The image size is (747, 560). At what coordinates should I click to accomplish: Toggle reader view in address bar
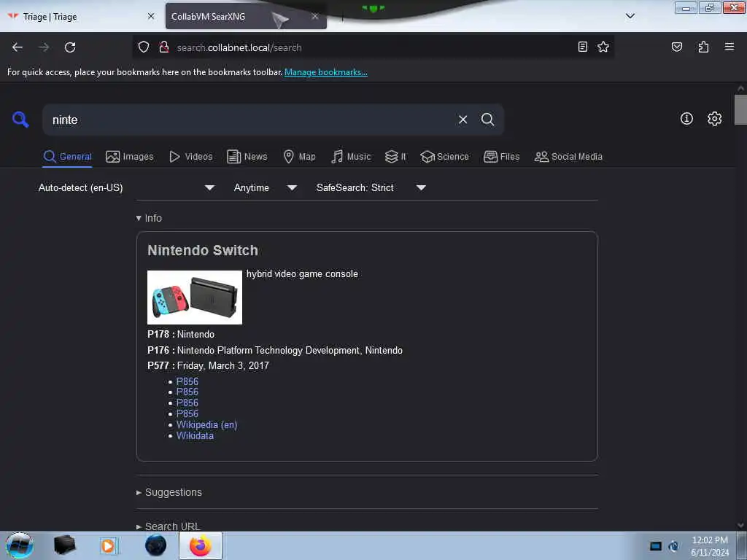point(582,47)
